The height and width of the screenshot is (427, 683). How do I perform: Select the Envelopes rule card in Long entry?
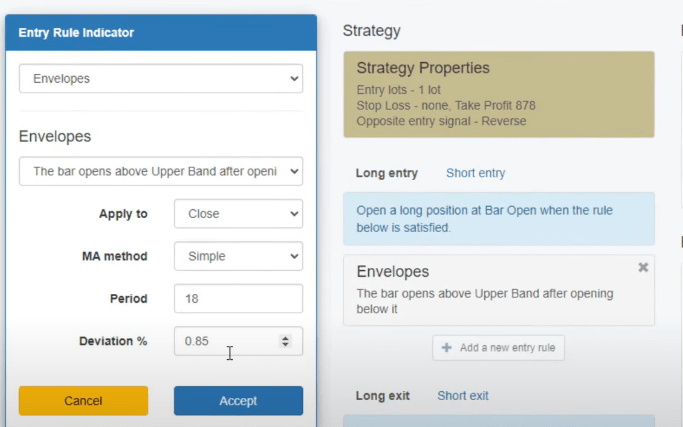490,290
